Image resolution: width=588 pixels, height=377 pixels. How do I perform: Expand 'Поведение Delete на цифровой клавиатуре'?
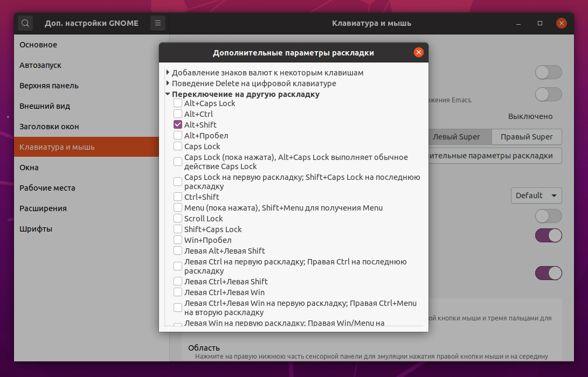[168, 83]
